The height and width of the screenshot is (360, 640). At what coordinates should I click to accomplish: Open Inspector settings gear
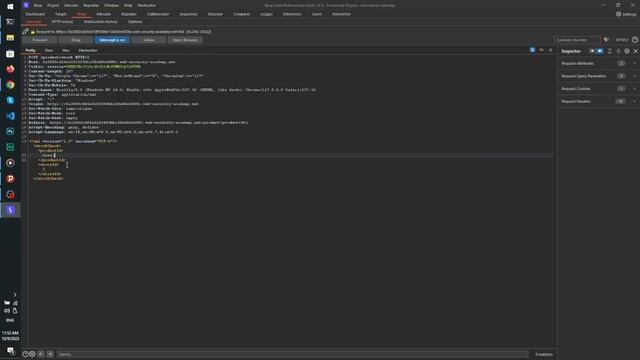click(627, 51)
